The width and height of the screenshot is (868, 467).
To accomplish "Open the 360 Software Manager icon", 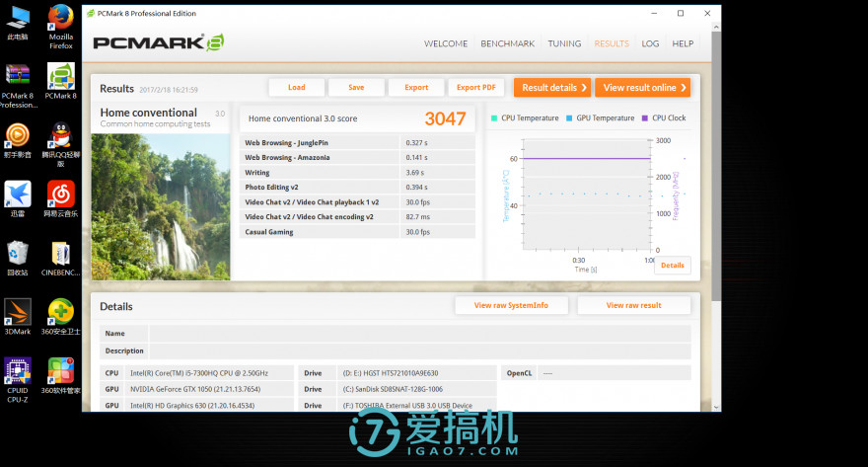I will click(x=61, y=375).
